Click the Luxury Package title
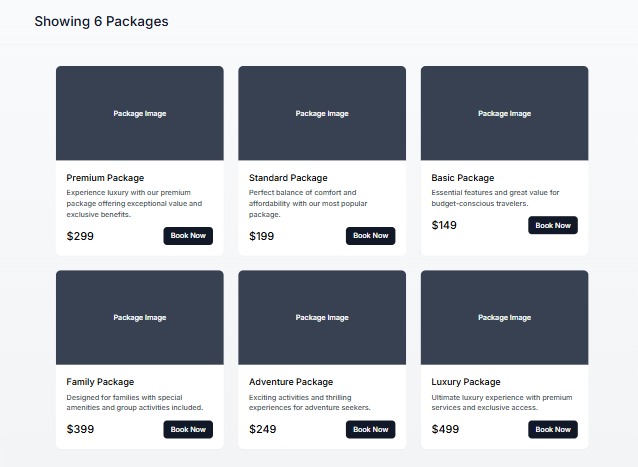This screenshot has height=467, width=638. point(466,382)
